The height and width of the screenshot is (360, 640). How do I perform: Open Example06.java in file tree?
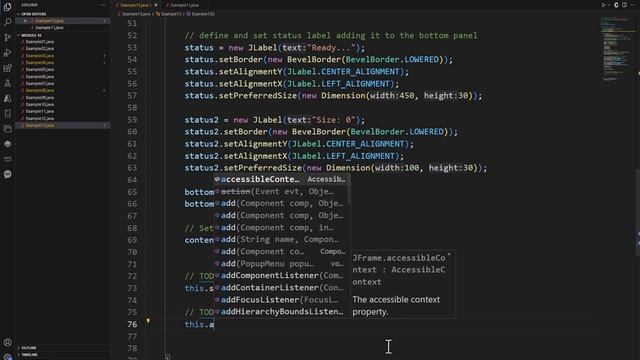click(x=40, y=76)
